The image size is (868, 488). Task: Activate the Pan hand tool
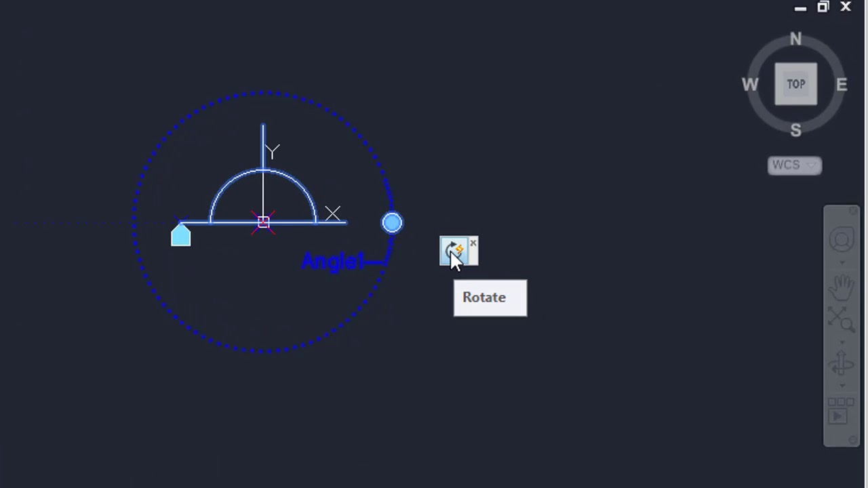click(x=842, y=286)
